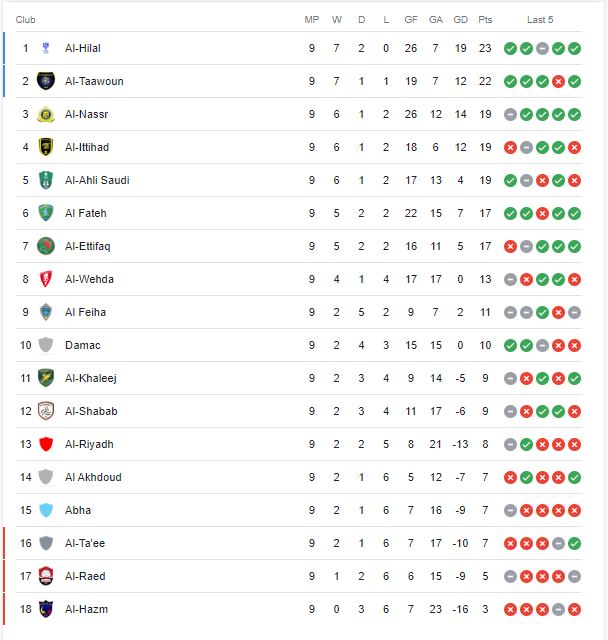Image resolution: width=608 pixels, height=640 pixels.
Task: Click the GD column header
Action: [460, 20]
